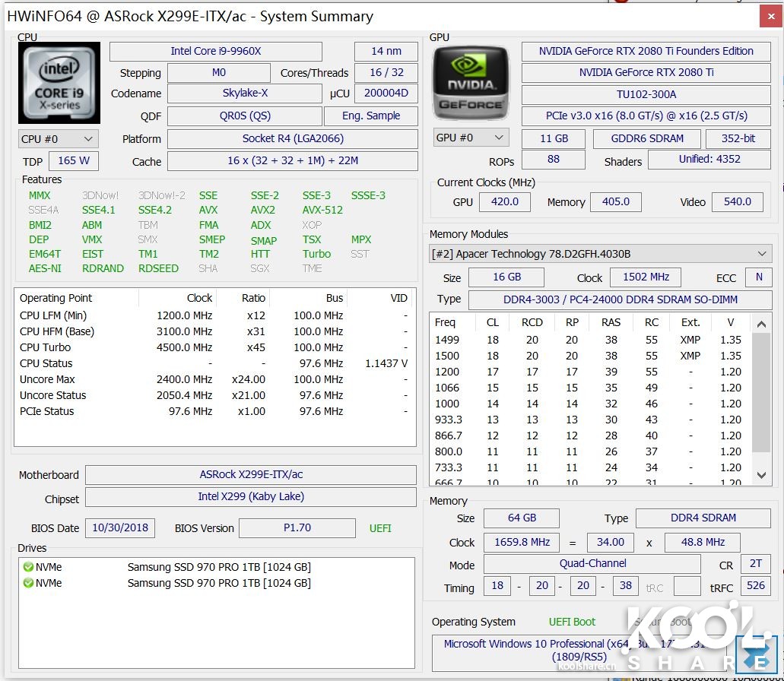Click the scroll-up arrow on memory timings table
The width and height of the screenshot is (784, 681).
point(761,324)
